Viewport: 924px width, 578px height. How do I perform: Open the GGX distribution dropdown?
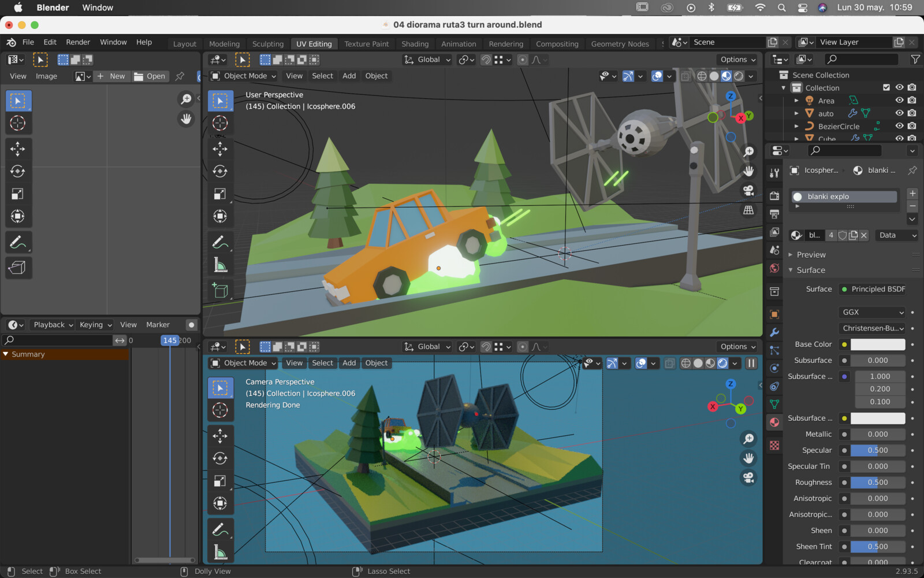click(872, 312)
